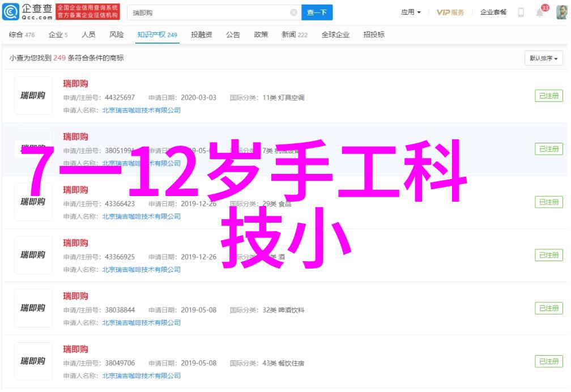Click 已注册 badge for trademark 43366925
Viewport: 571px width, 392px height.
[549, 255]
